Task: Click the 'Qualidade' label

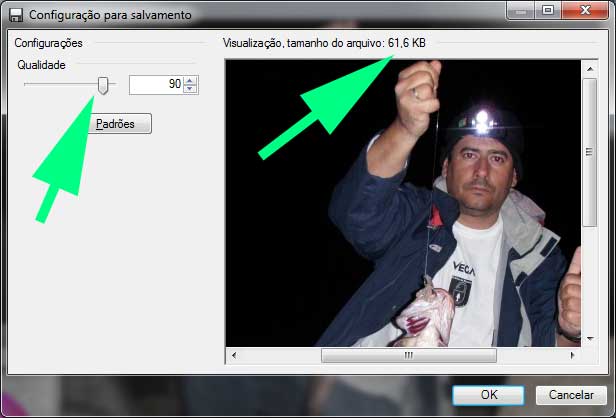Action: 41,65
